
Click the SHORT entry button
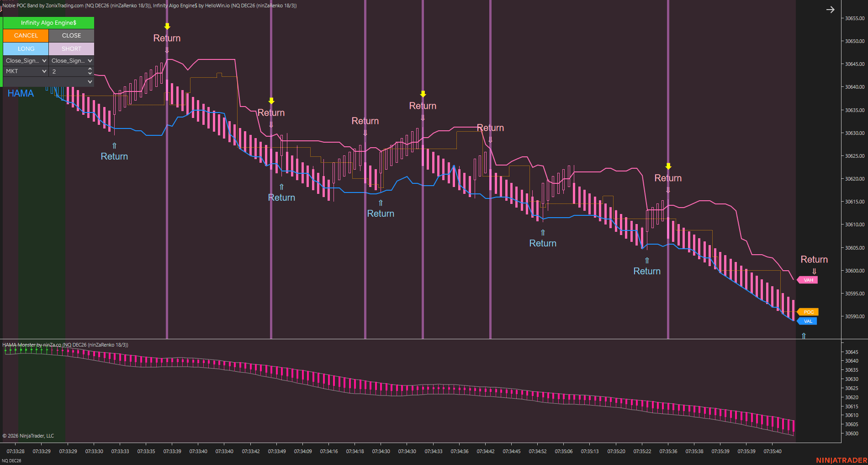click(72, 48)
